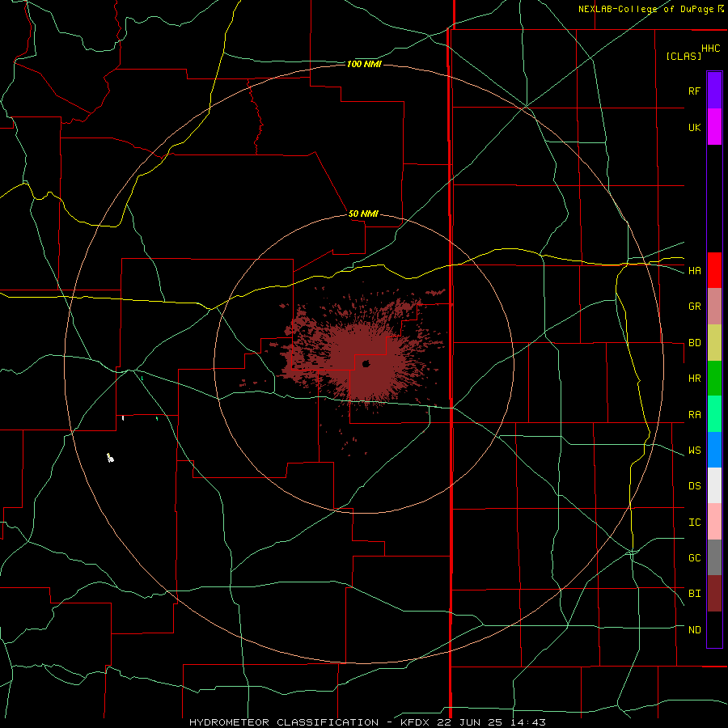This screenshot has width=728, height=728.
Task: Click the ND legend label
Action: point(694,630)
